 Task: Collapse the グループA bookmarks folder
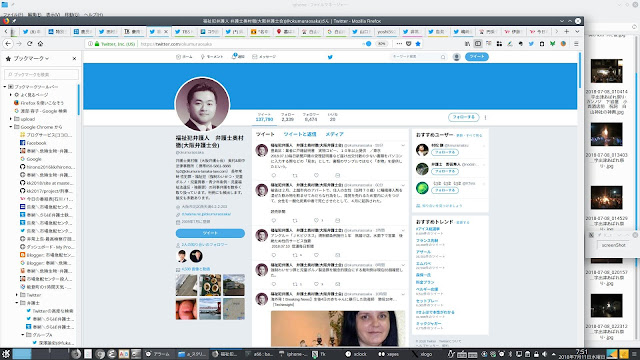coord(23,335)
